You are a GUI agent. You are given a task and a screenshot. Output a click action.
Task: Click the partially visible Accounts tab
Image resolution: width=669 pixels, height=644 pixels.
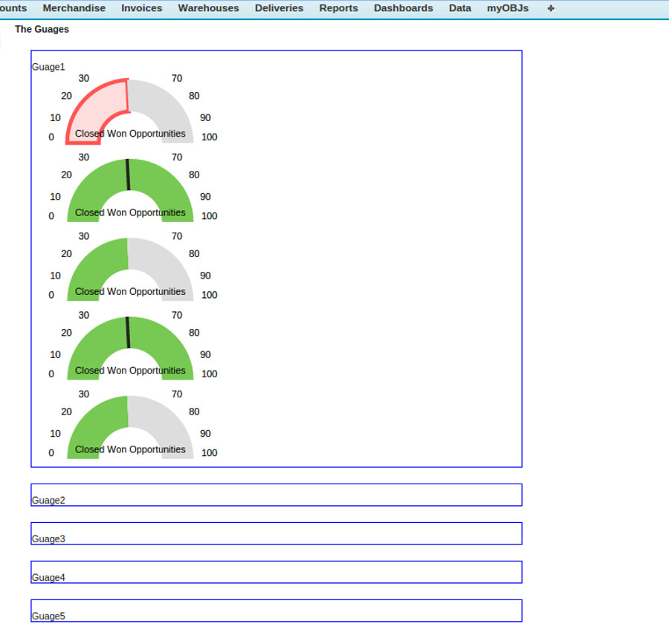[13, 8]
